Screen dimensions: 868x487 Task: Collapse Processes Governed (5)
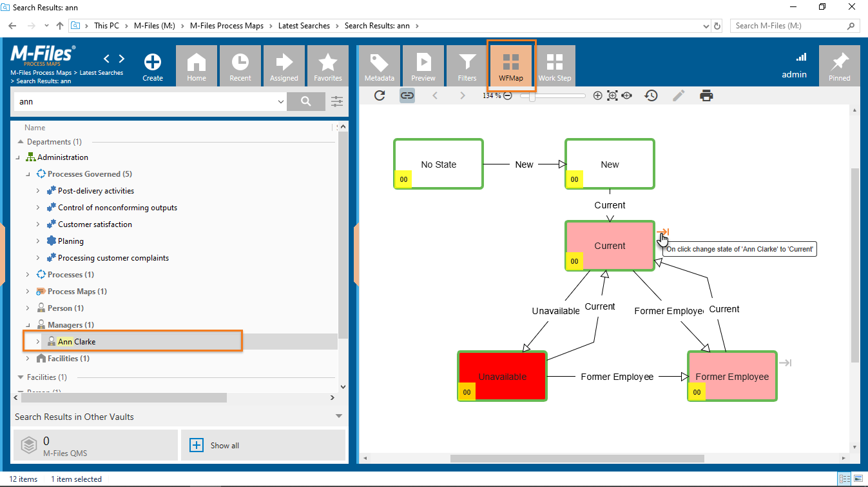(x=28, y=174)
